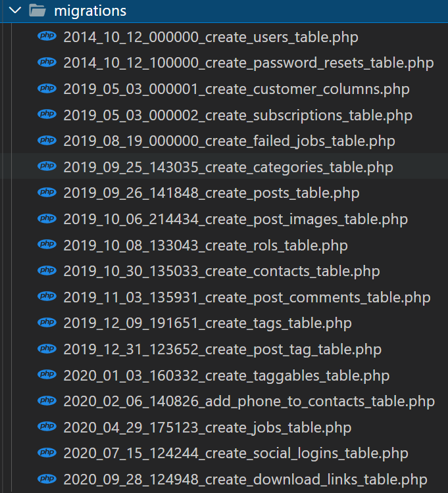The width and height of the screenshot is (448, 493).
Task: Select the migrations folder name label
Action: pyautogui.click(x=90, y=11)
